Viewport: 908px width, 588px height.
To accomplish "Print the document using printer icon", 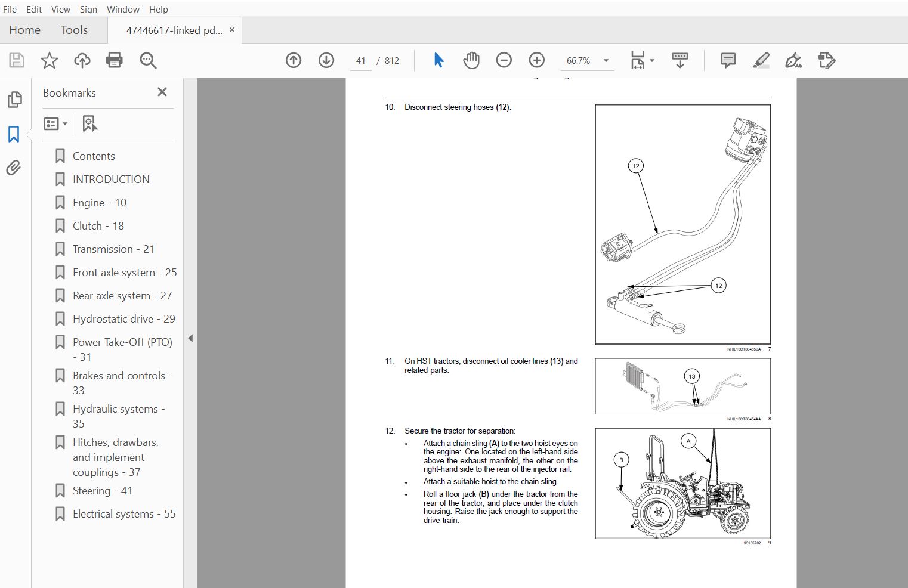I will pos(114,60).
